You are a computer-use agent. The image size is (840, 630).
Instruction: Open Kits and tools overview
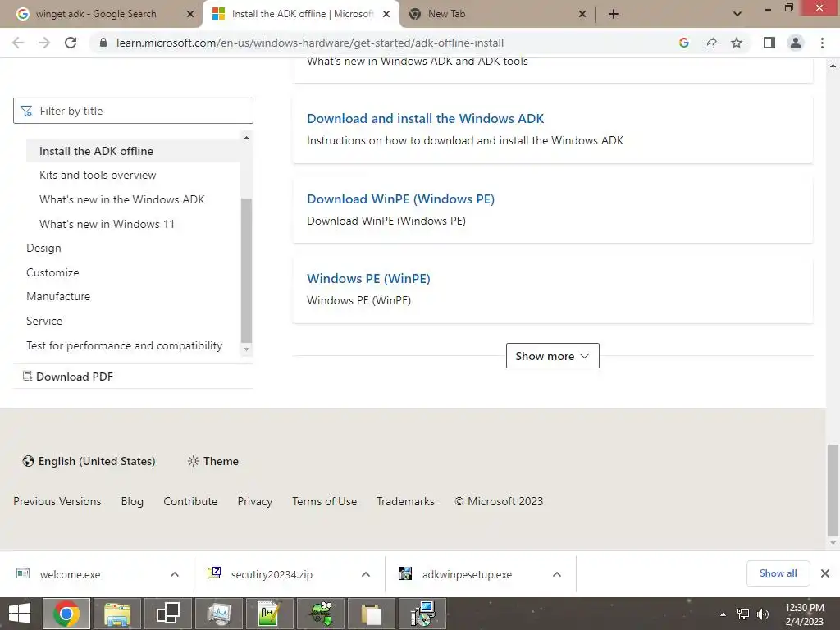[98, 176]
